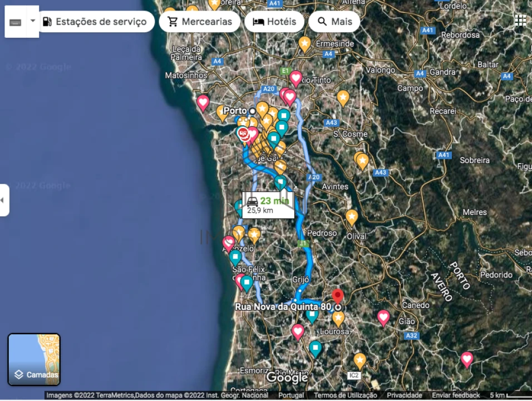Choose the Hotéis category chip
Viewport: 532px width, 401px height.
274,22
